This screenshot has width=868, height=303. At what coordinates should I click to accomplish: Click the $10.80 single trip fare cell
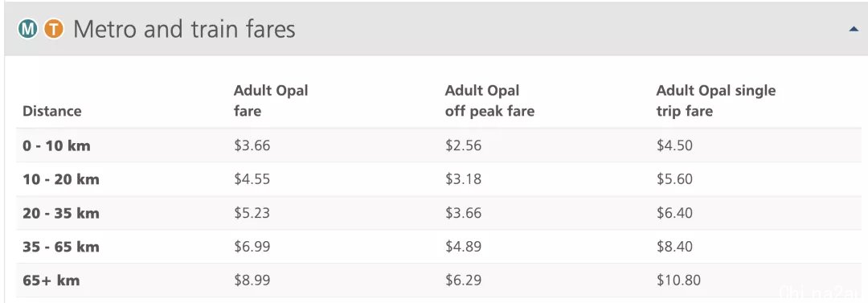pyautogui.click(x=678, y=280)
